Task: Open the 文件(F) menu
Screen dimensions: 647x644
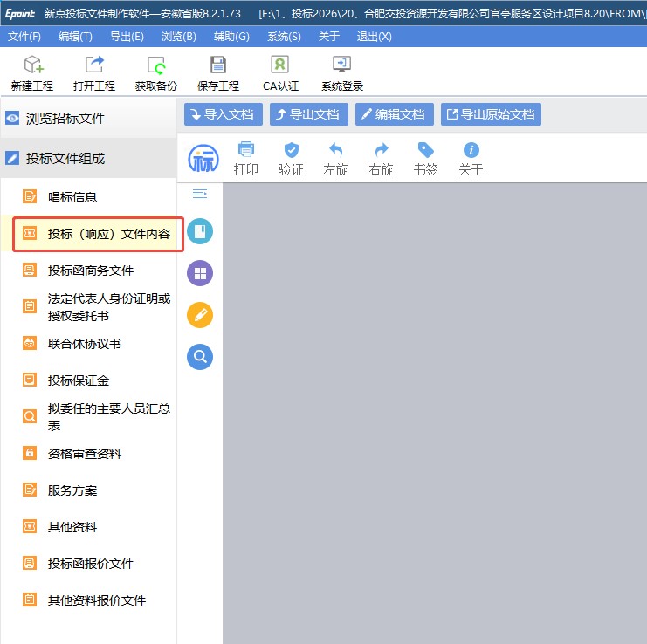Action: (24, 37)
